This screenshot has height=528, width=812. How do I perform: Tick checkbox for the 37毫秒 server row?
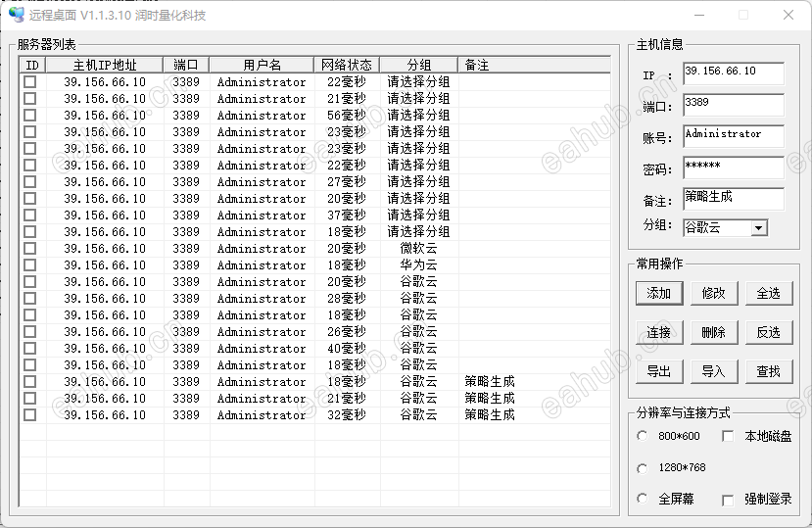pyautogui.click(x=30, y=216)
